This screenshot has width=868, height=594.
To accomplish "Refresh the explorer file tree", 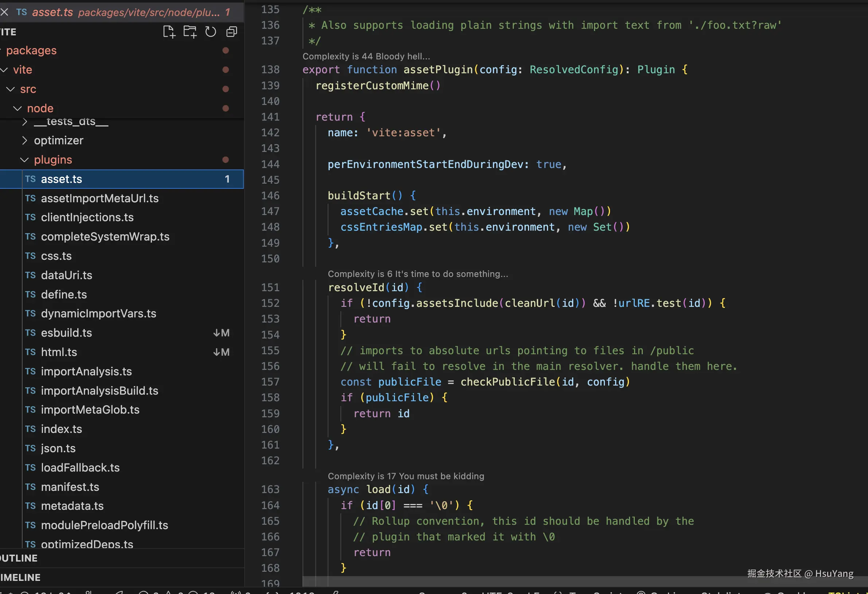I will pos(211,32).
